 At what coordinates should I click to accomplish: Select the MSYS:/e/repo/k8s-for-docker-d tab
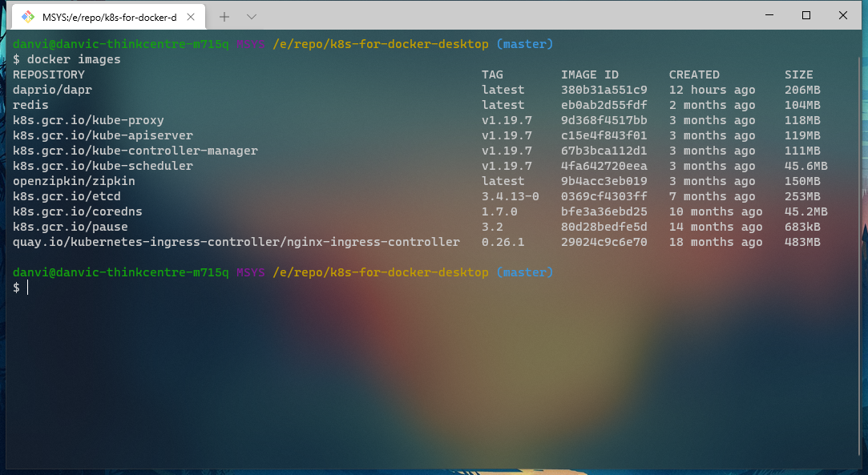[108, 17]
